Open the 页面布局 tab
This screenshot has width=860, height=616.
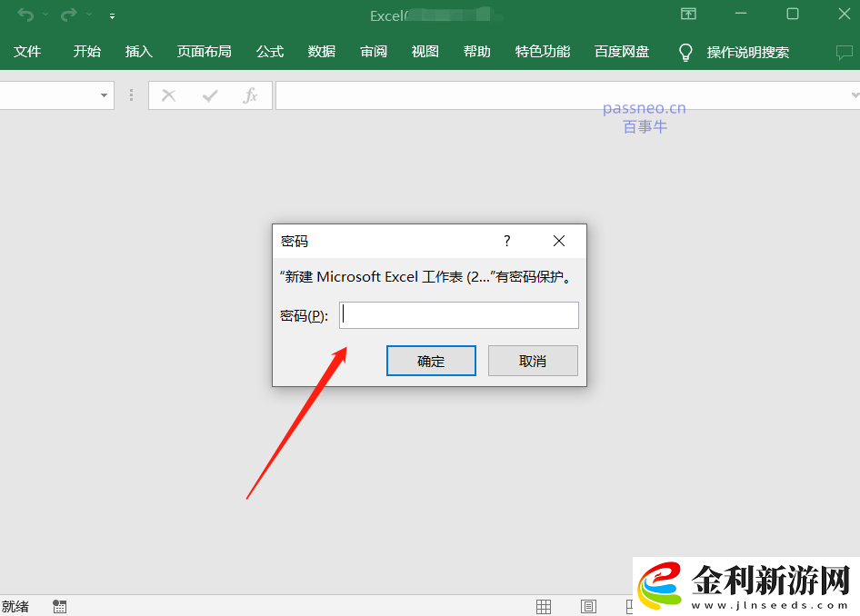pos(204,52)
